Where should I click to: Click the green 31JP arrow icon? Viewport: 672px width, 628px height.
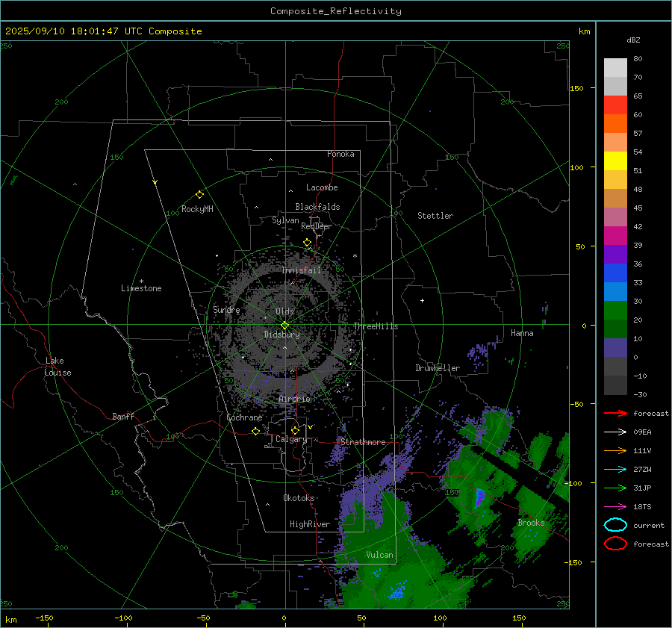[x=615, y=488]
